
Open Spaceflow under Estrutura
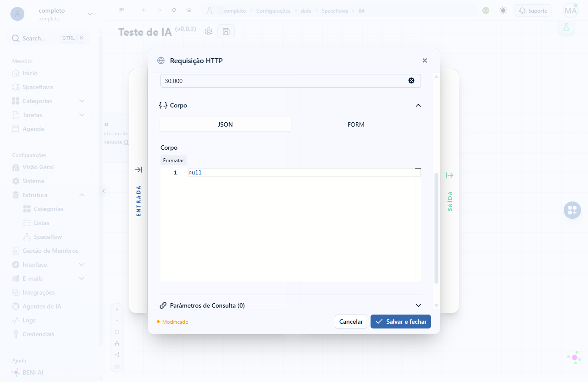pyautogui.click(x=48, y=237)
